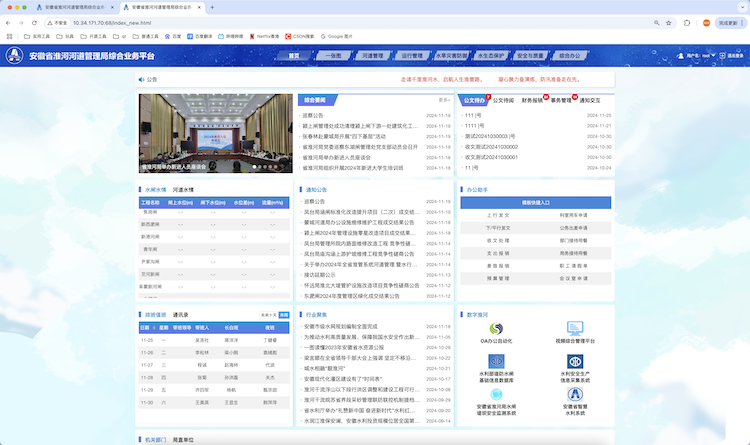The image size is (750, 445).
Task: Switch to the 河道水情 tab
Action: 183,190
